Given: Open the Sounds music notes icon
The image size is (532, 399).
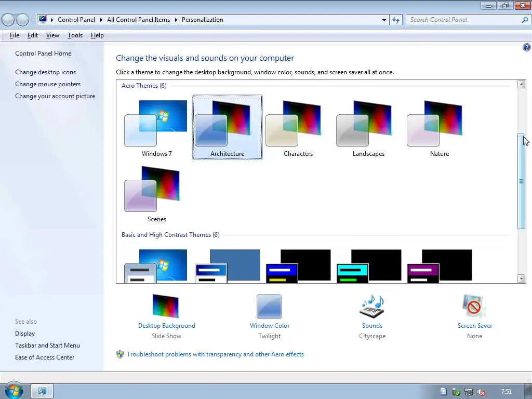Looking at the screenshot, I should click(372, 306).
